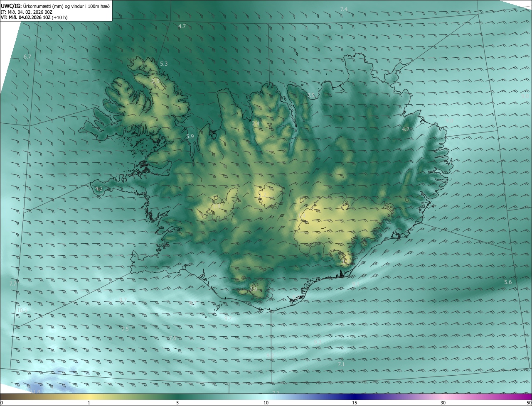Click the 5.6 value label over the sea
This screenshot has height=406, width=532.
click(508, 282)
